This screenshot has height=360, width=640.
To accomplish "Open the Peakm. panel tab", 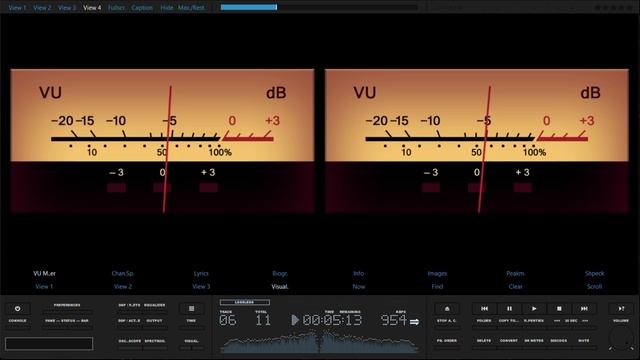I will [516, 273].
